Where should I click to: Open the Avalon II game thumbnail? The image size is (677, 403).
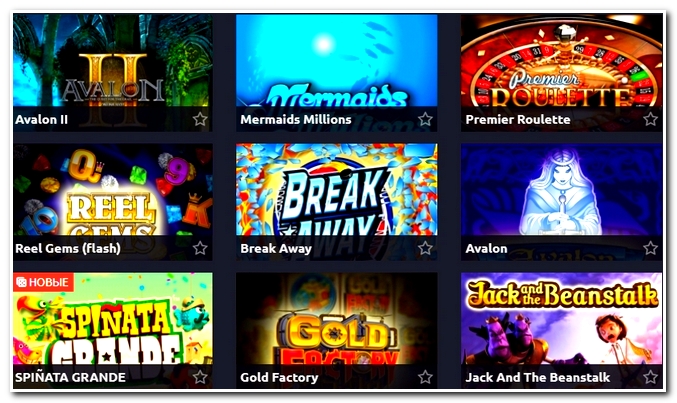tap(113, 60)
